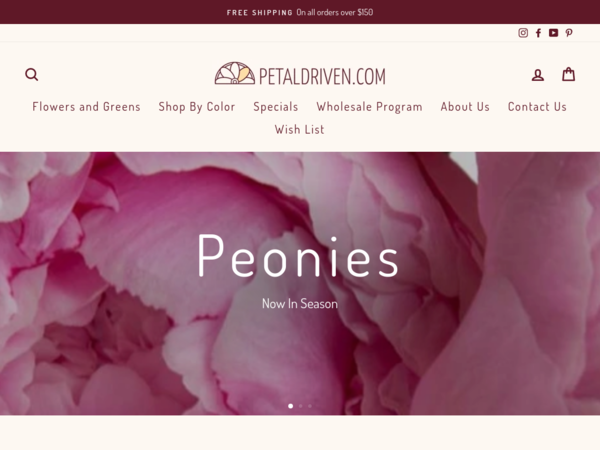This screenshot has width=600, height=450.
Task: Open the Pinterest profile icon
Action: click(x=569, y=33)
